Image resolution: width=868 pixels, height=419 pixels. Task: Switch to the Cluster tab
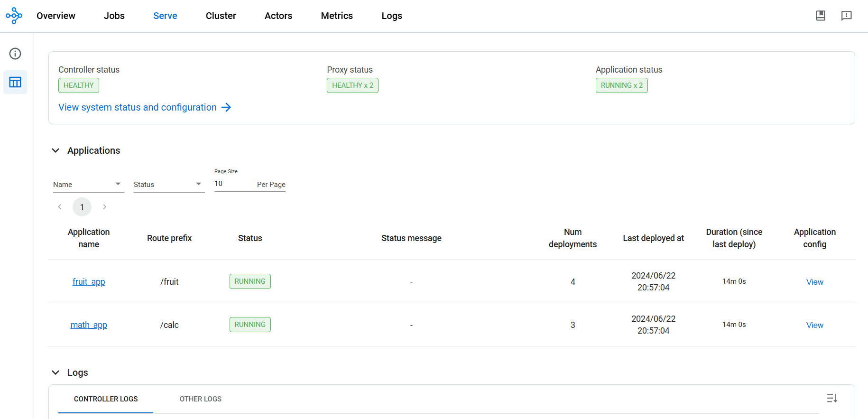221,16
